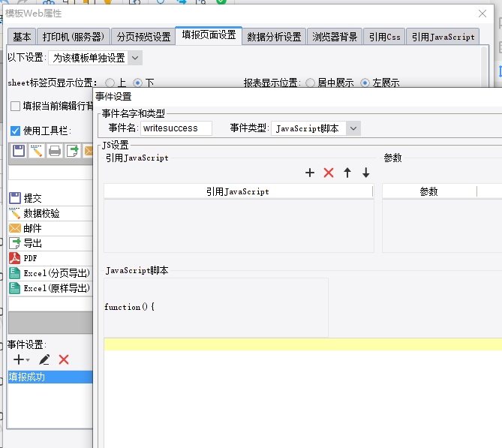The height and width of the screenshot is (448, 502).
Task: Switch to the 浏览器背景 tab
Action: tap(335, 37)
